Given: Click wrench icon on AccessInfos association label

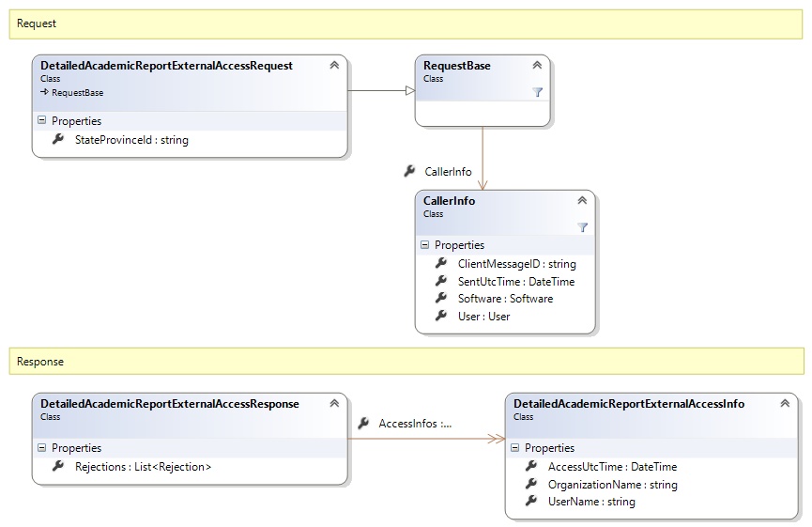Looking at the screenshot, I should tap(363, 424).
